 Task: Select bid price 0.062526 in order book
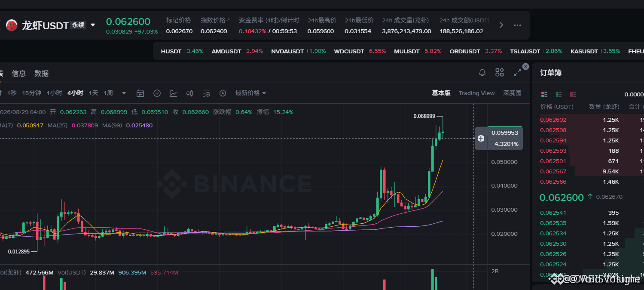(553, 254)
